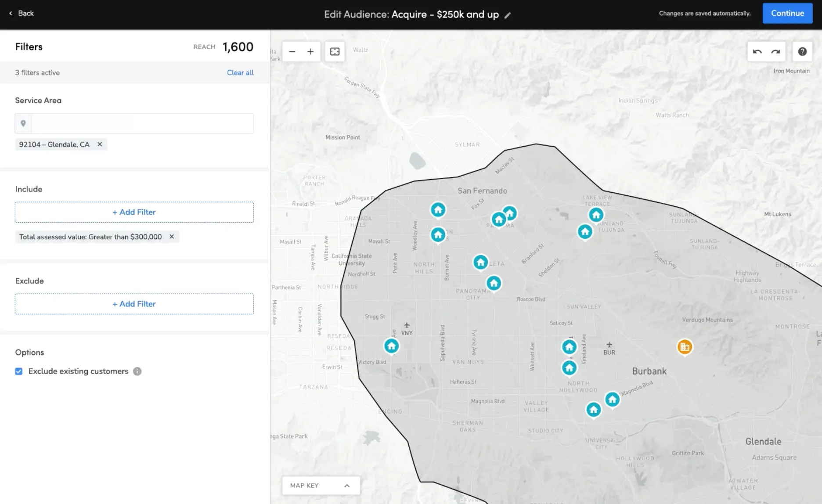Click Clear all filters link
The height and width of the screenshot is (504, 822).
coord(240,73)
